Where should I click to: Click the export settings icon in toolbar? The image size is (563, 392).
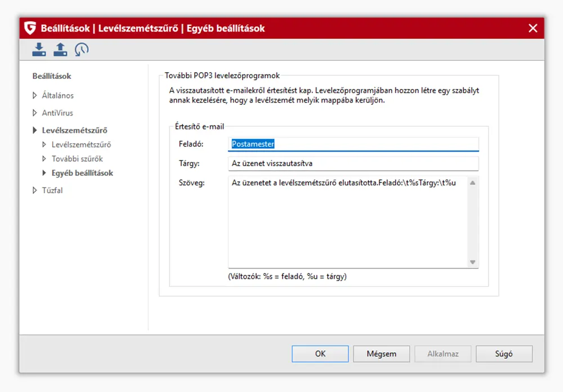click(x=60, y=50)
